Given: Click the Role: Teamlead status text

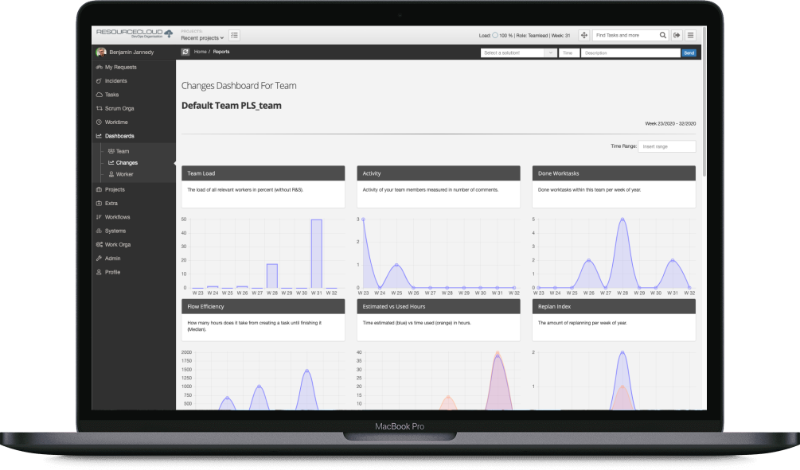Looking at the screenshot, I should pyautogui.click(x=532, y=36).
